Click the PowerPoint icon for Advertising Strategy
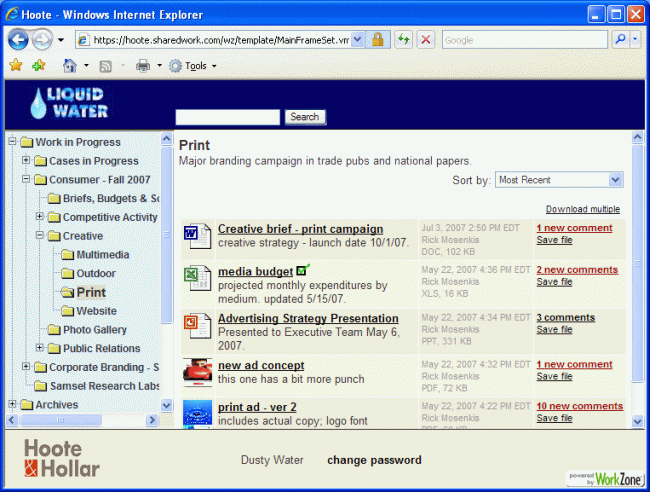Screen dimensions: 650x492 point(197,325)
